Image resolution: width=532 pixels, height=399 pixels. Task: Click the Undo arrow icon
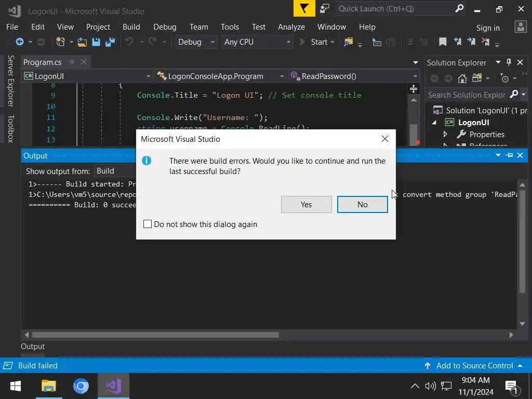pyautogui.click(x=129, y=42)
